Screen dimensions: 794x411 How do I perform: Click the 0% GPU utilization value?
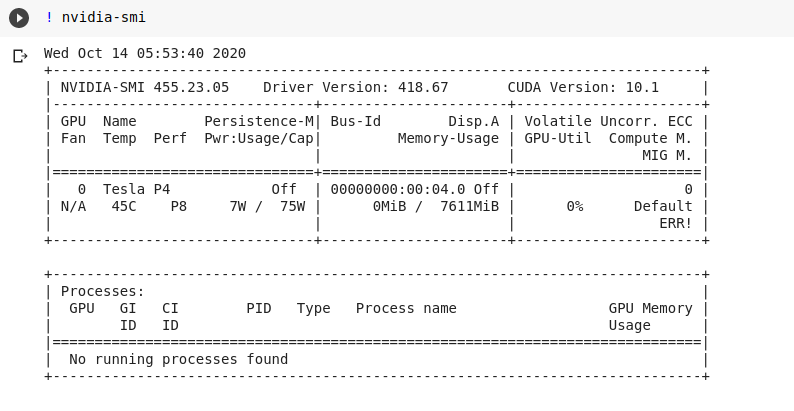(574, 206)
